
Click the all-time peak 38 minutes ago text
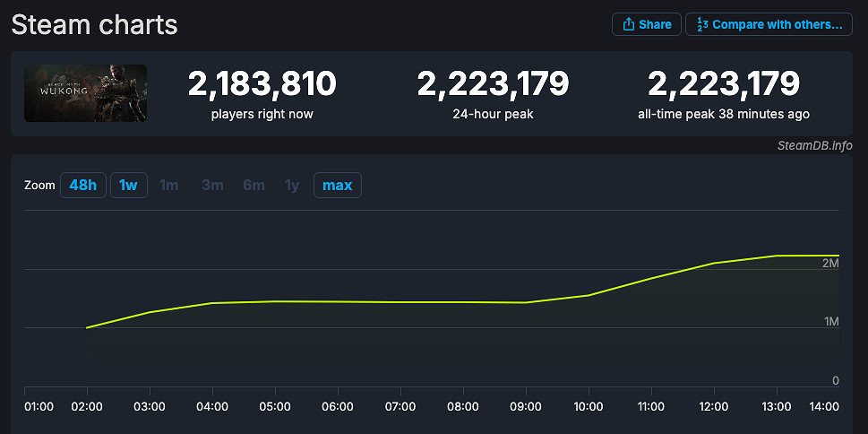click(723, 114)
